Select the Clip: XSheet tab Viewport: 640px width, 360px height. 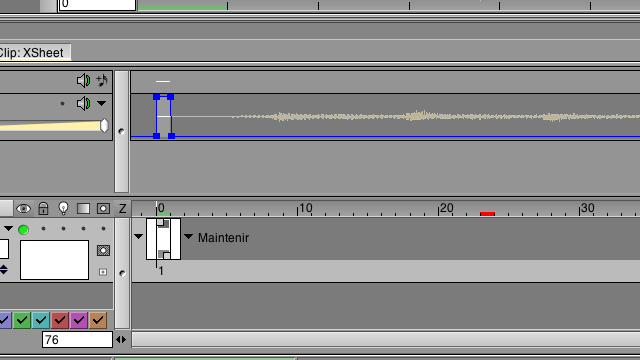pos(32,53)
